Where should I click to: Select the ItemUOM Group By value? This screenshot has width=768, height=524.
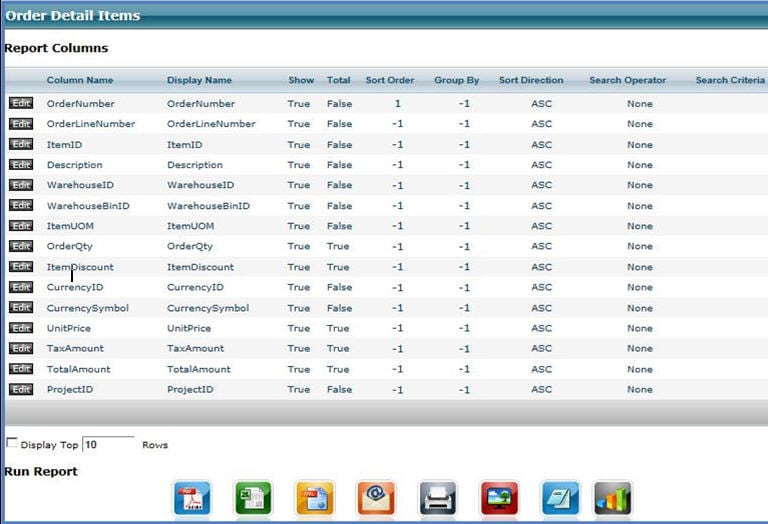tap(464, 226)
